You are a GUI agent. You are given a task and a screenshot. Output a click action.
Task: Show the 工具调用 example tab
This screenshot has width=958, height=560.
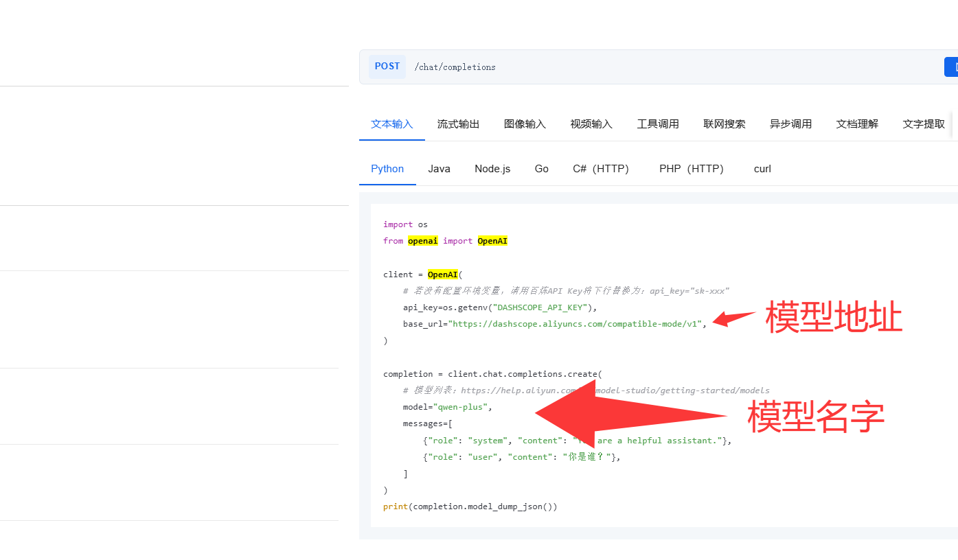pyautogui.click(x=658, y=124)
